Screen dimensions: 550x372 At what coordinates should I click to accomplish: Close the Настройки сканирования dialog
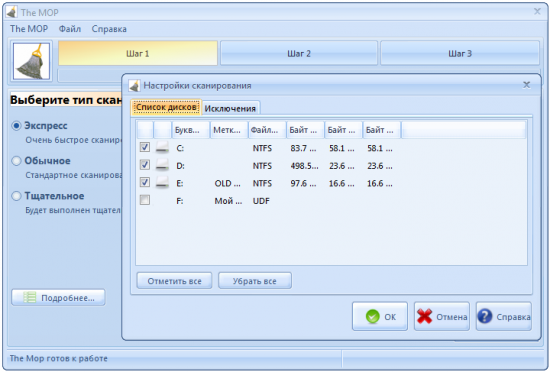(526, 85)
